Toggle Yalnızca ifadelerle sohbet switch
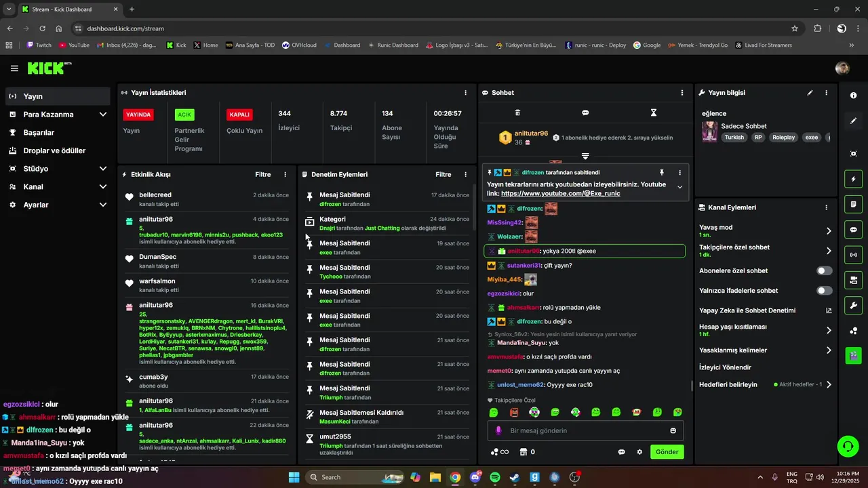The height and width of the screenshot is (488, 868). click(x=824, y=291)
